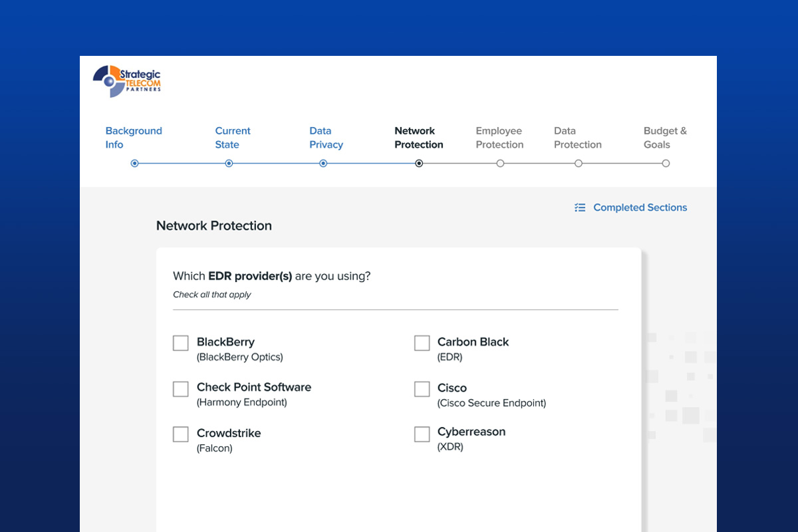Select the Cisco checkbox

[422, 389]
